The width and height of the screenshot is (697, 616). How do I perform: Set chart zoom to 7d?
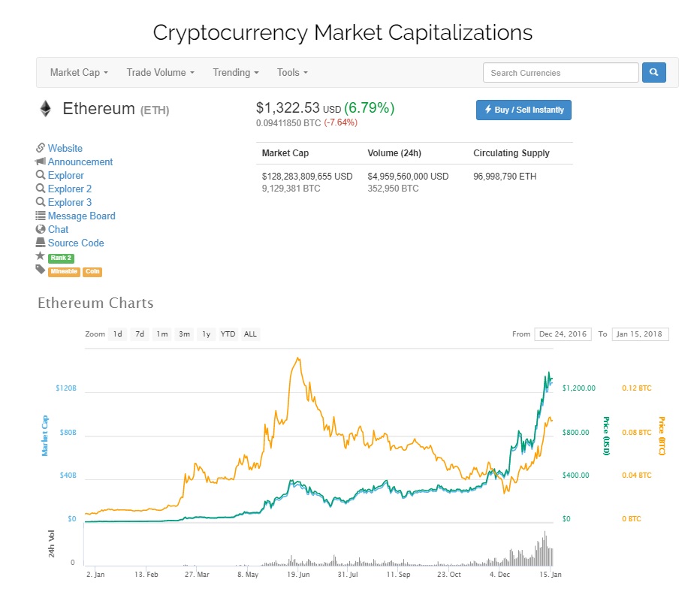pos(139,334)
